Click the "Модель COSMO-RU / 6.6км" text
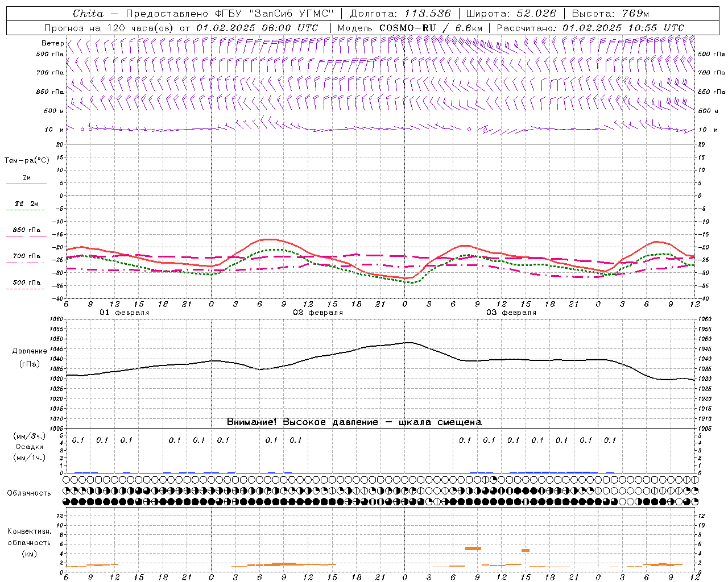The image size is (728, 582). point(410,28)
